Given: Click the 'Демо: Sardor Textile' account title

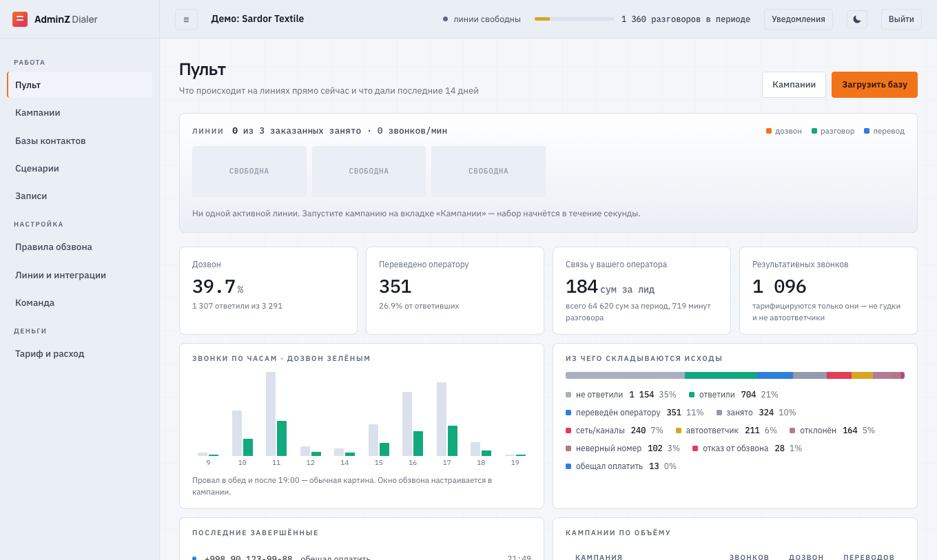Looking at the screenshot, I should tap(258, 19).
